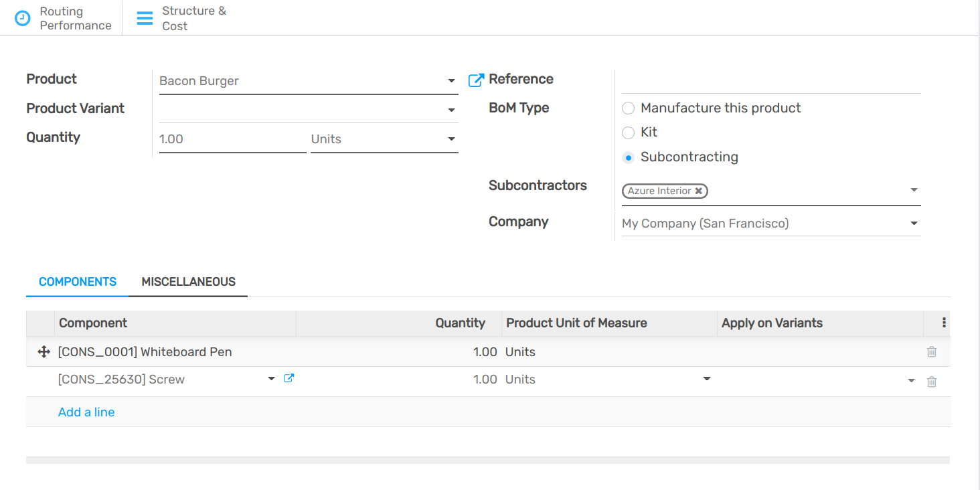
Task: Click the Reference input field
Action: pos(770,81)
